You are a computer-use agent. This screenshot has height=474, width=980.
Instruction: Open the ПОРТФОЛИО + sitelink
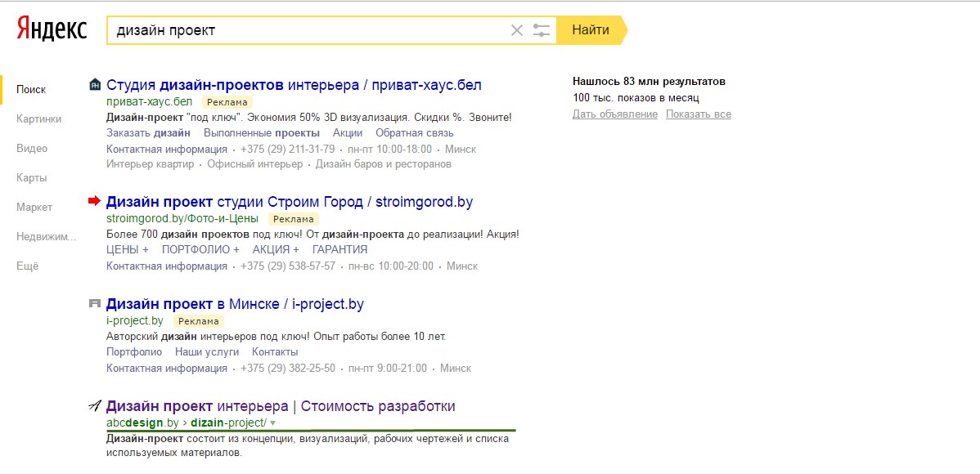200,250
